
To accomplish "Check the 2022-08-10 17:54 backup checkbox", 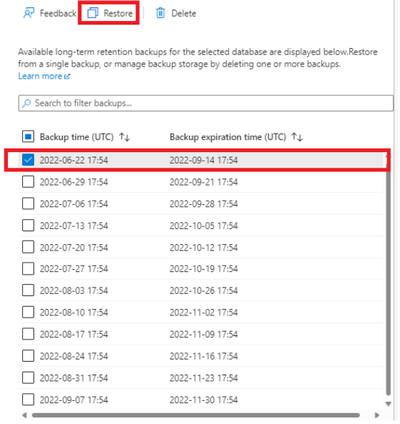I will [28, 312].
